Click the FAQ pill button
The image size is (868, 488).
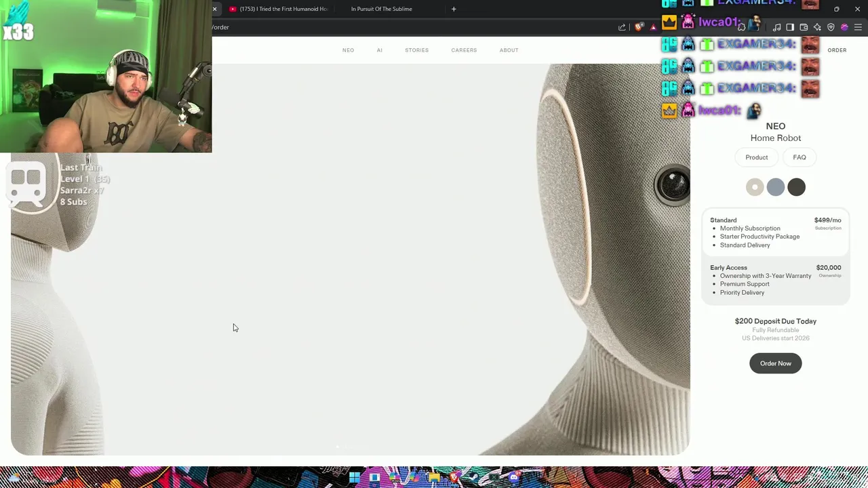tap(800, 157)
